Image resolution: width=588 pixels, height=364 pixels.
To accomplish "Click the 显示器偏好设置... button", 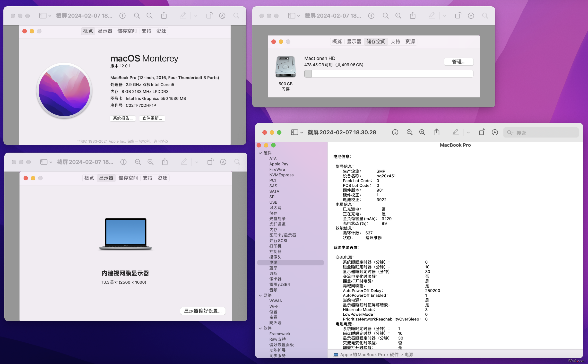I will 203,311.
